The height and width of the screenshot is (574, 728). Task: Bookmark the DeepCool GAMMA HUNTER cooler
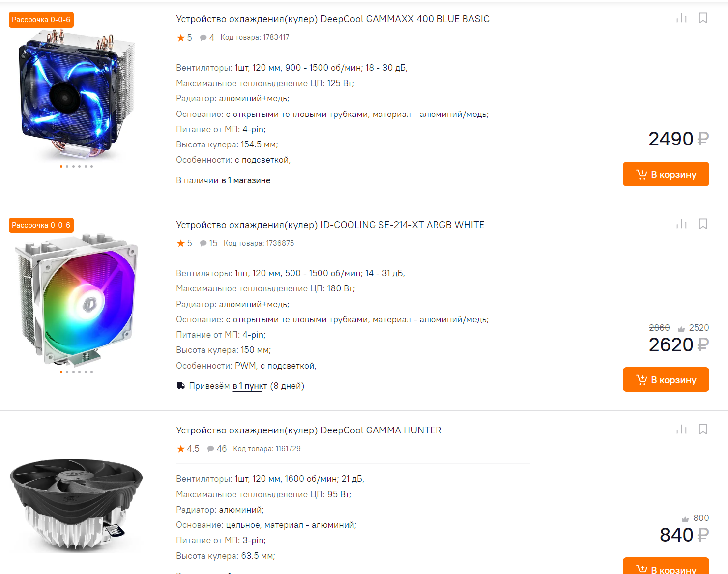703,430
